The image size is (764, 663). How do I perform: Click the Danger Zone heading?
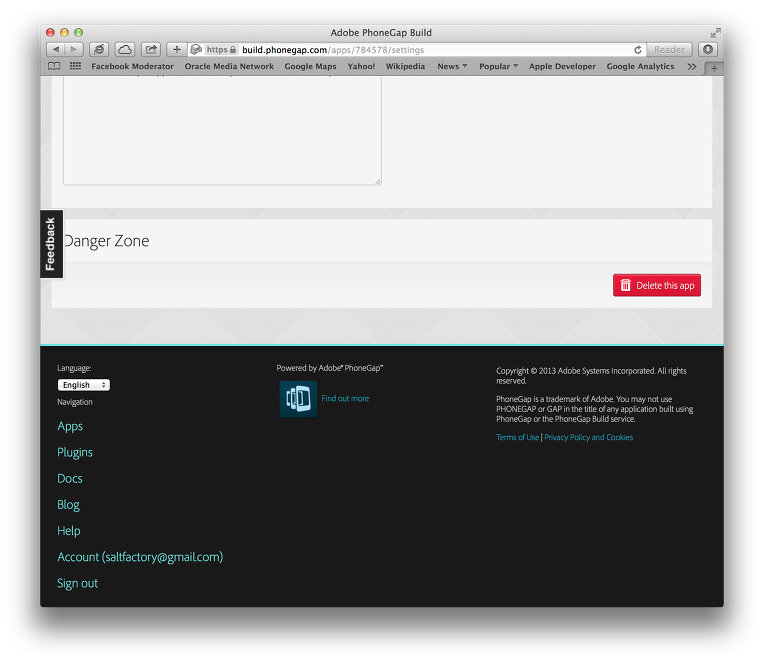(106, 241)
